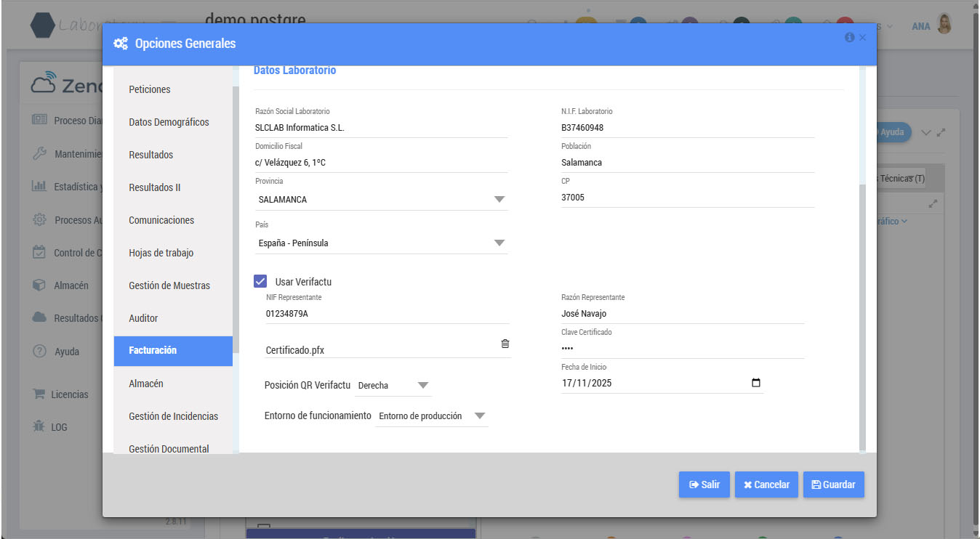Open the Posición QR Verifactu dropdown
Image resolution: width=980 pixels, height=539 pixels.
[x=393, y=385]
